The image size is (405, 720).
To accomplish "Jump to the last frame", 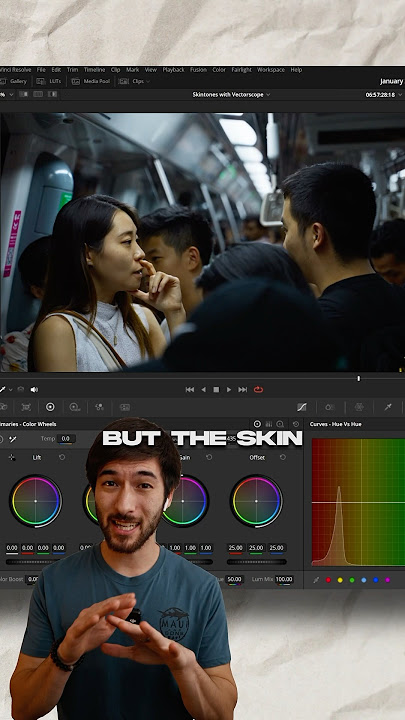I will (x=242, y=389).
